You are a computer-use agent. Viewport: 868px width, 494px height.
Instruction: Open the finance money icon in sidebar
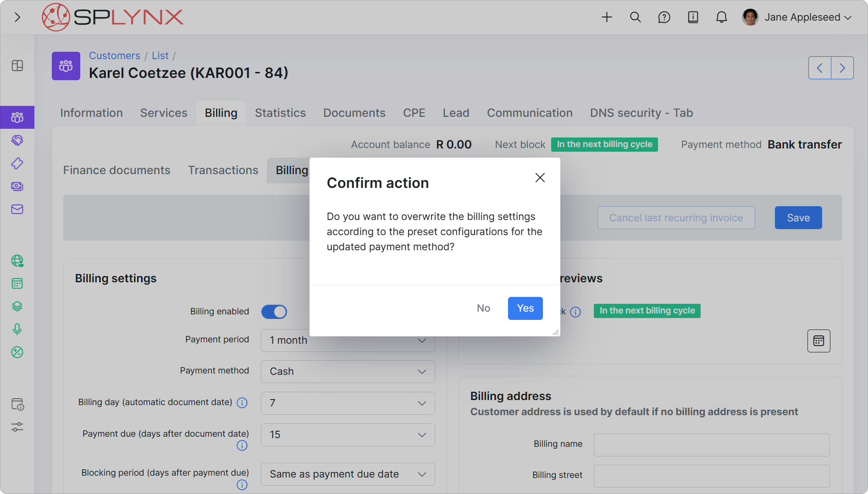tap(17, 186)
